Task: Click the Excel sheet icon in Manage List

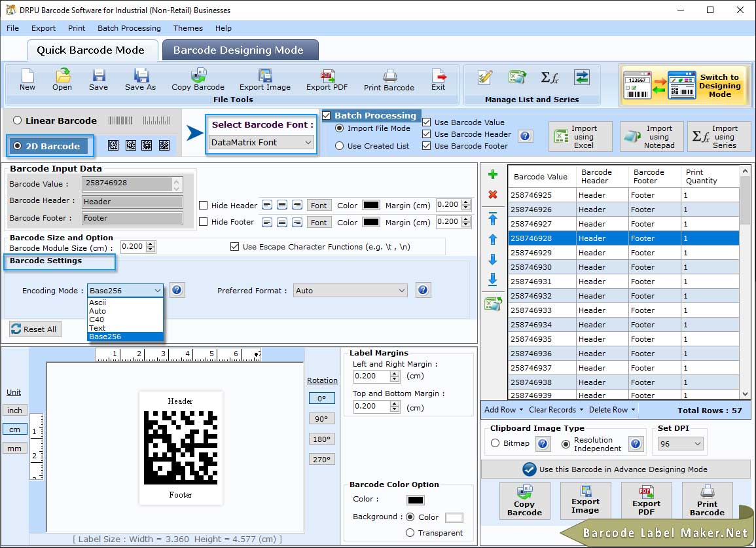Action: 517,77
